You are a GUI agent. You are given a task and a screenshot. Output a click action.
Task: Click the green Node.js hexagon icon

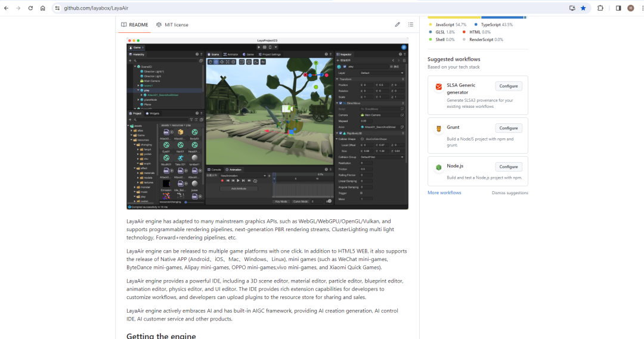pos(439,167)
